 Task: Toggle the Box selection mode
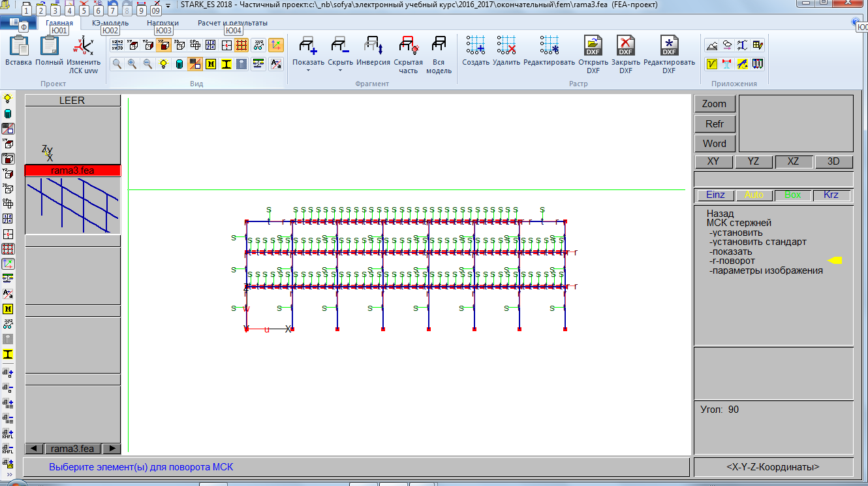coord(793,195)
